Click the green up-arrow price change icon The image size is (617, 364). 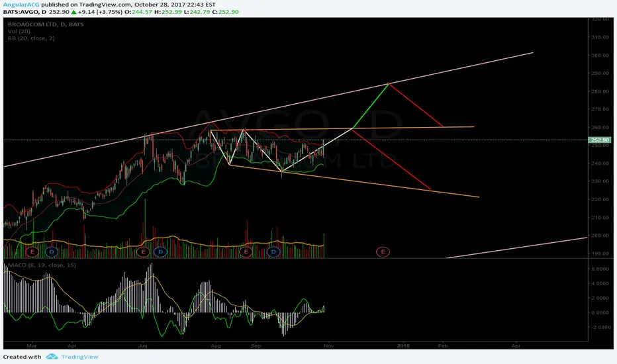pyautogui.click(x=73, y=12)
